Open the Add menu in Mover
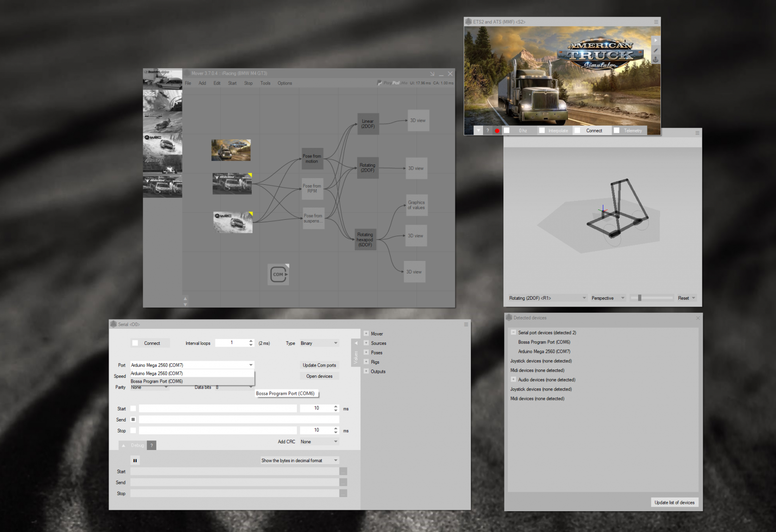776x532 pixels. 202,83
